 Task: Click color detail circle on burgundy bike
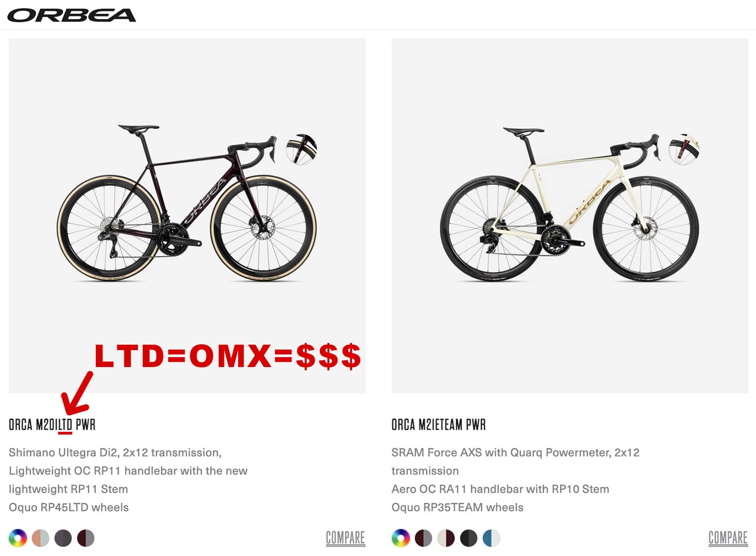click(301, 149)
